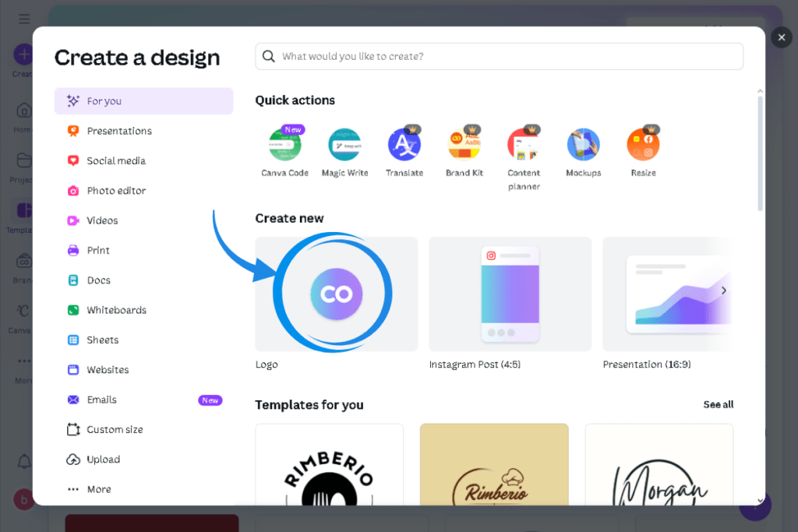Open the Canva Code quick action
Screen dimensions: 798x532
[285, 144]
